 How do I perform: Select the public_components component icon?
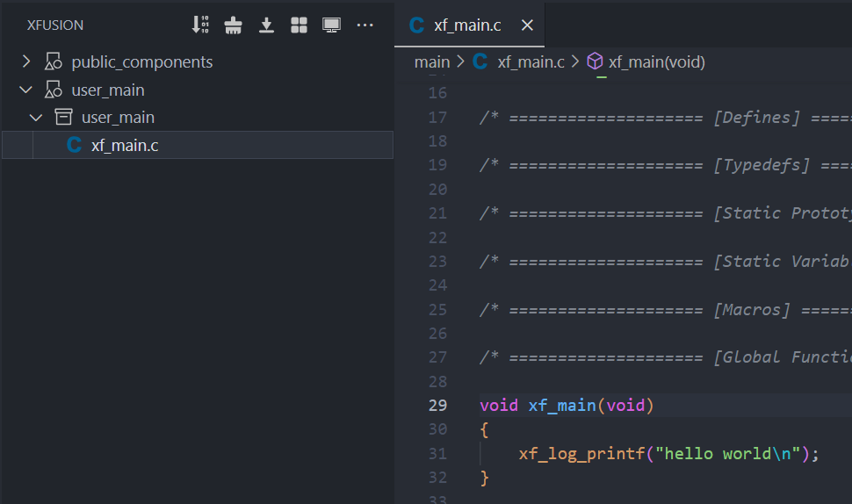[54, 61]
